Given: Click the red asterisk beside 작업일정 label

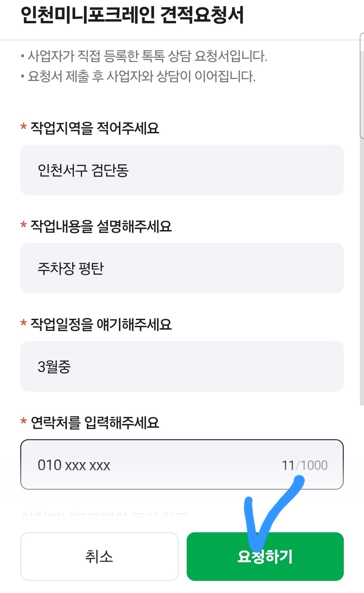Looking at the screenshot, I should tap(24, 323).
